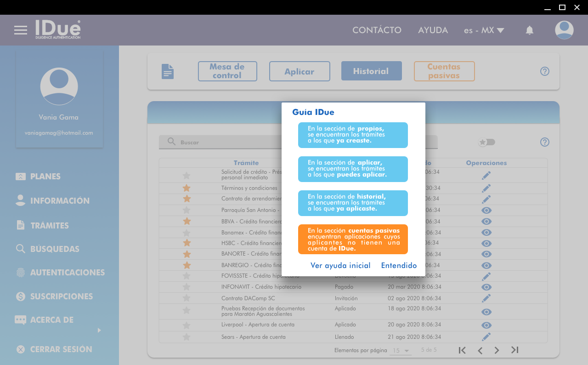Image resolution: width=588 pixels, height=365 pixels.
Task: Star the Liverpool - Apertura de cuenta row
Action: (187, 325)
